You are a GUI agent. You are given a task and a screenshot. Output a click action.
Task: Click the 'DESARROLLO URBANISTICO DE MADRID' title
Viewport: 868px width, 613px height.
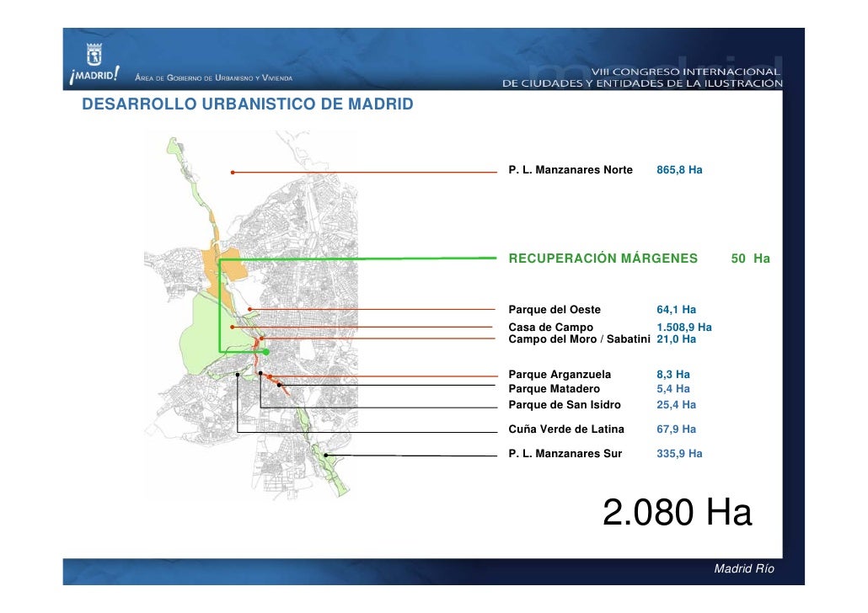248,104
